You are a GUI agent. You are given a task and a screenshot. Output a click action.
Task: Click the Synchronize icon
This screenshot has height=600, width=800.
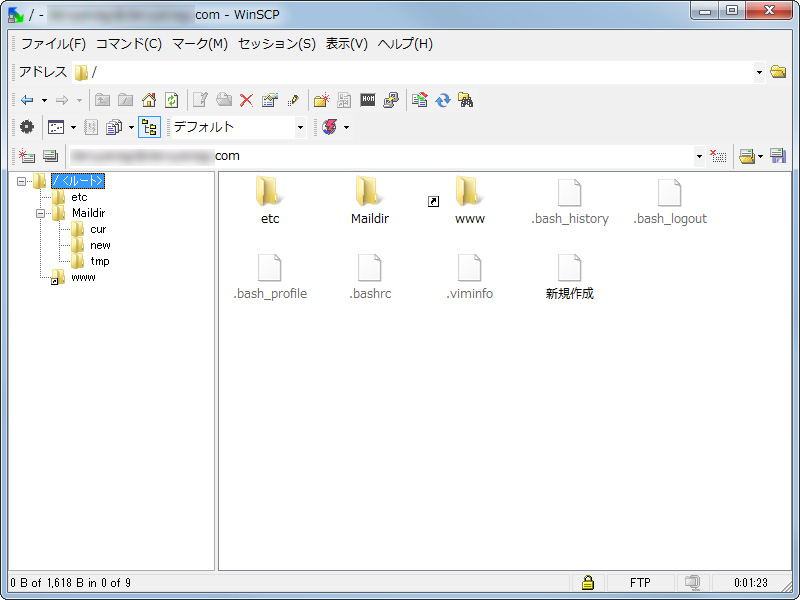tap(419, 100)
